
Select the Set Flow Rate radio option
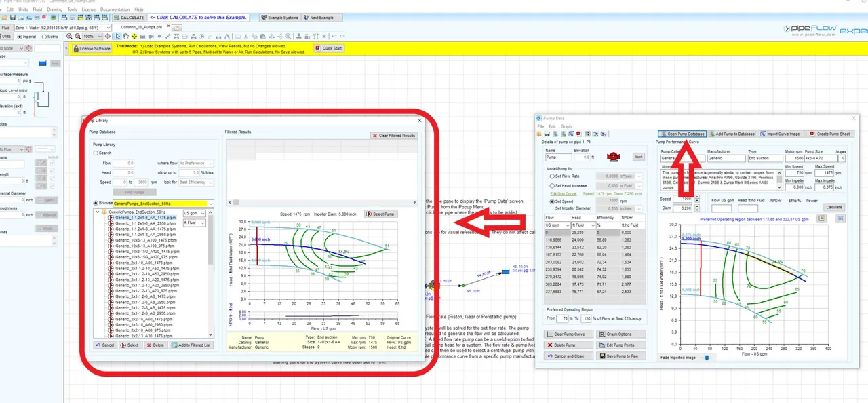pos(552,176)
